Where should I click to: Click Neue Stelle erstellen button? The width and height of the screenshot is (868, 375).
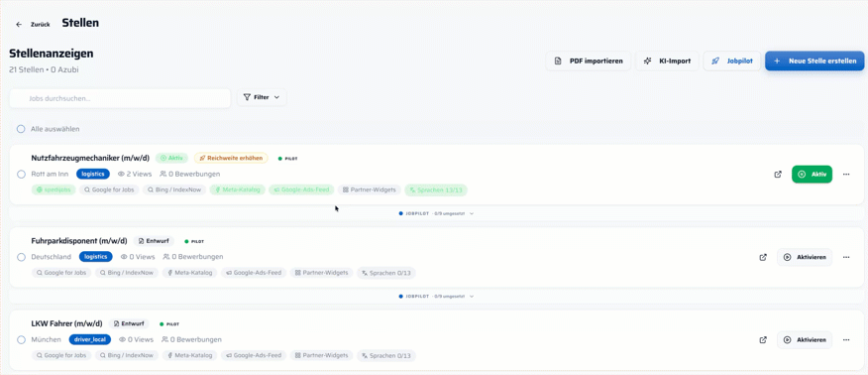pos(814,61)
